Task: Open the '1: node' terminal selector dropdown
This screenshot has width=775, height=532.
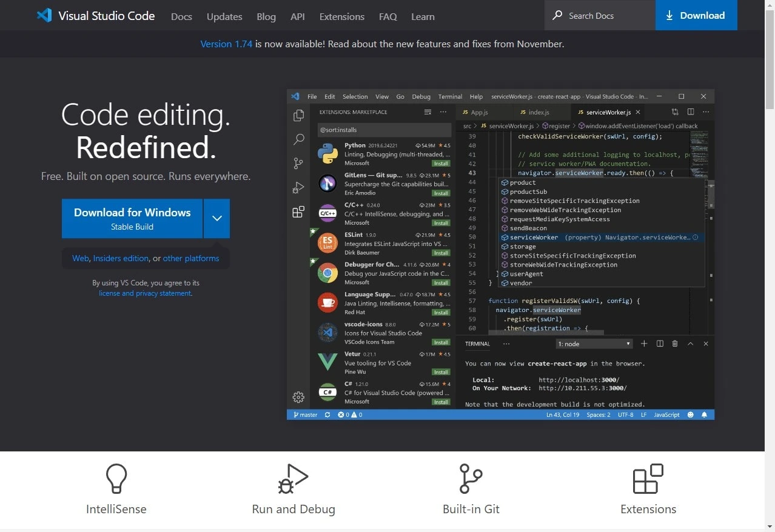Action: click(x=593, y=344)
